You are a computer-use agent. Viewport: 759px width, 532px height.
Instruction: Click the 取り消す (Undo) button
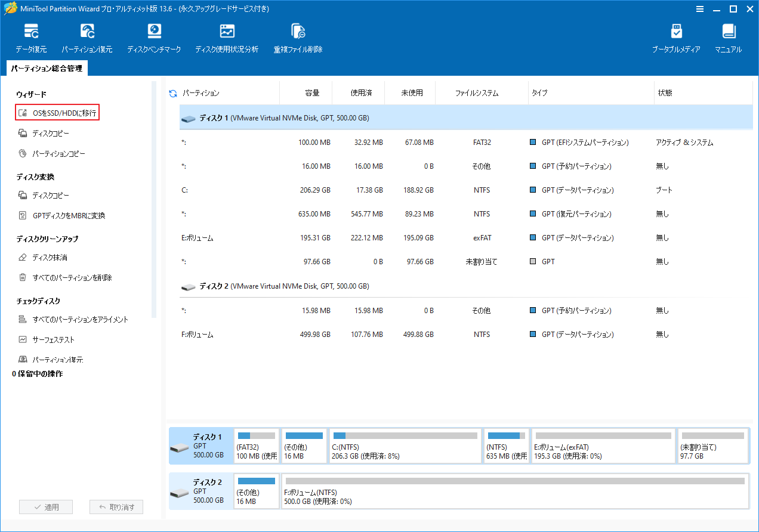click(x=116, y=506)
